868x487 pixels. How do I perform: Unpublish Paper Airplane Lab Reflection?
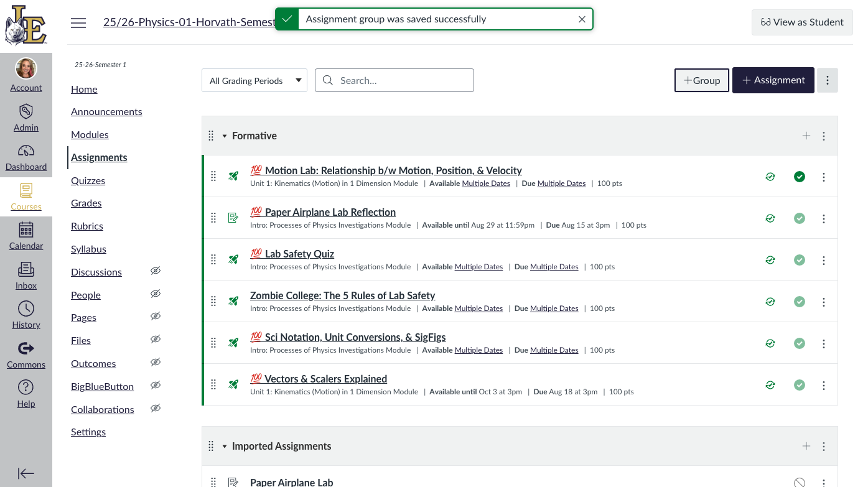800,218
